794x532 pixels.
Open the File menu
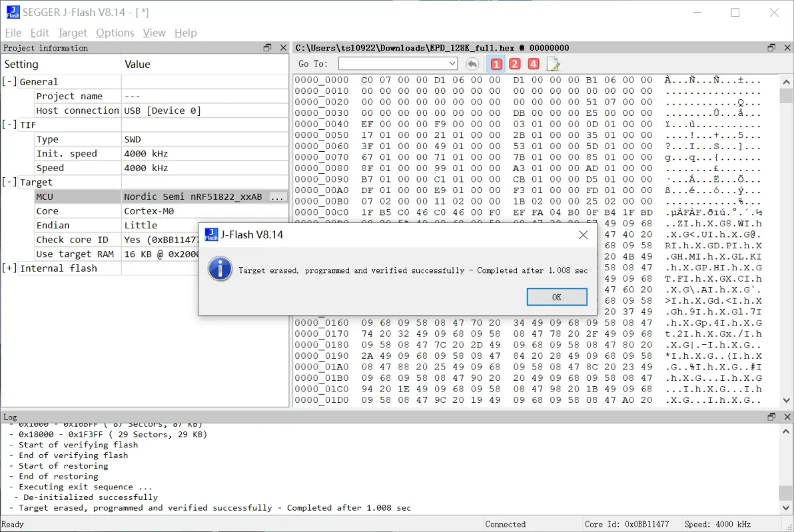(x=13, y=33)
